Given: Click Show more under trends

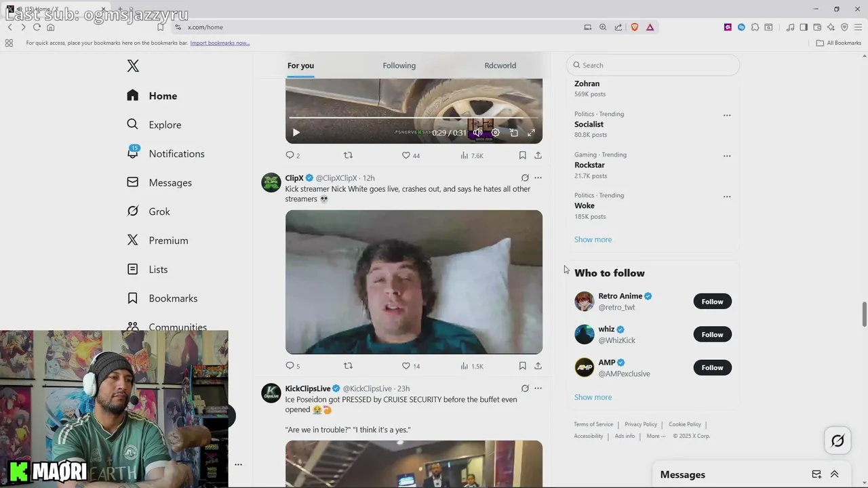Looking at the screenshot, I should point(593,239).
